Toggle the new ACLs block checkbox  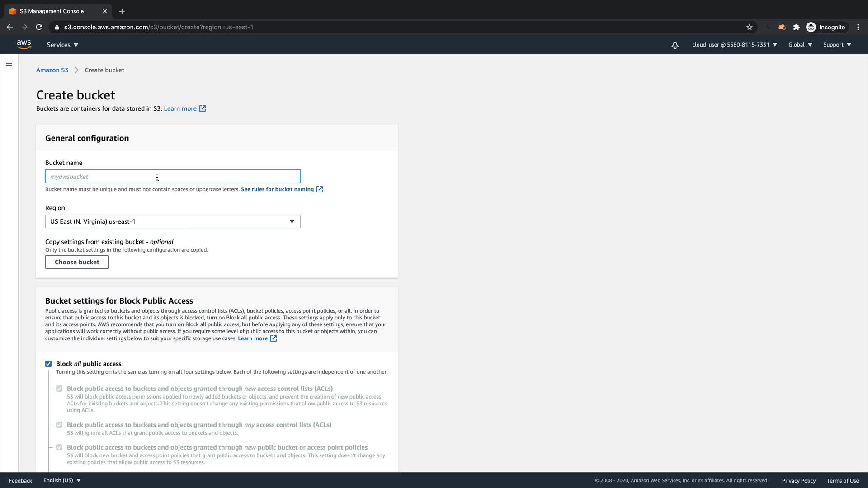click(59, 389)
